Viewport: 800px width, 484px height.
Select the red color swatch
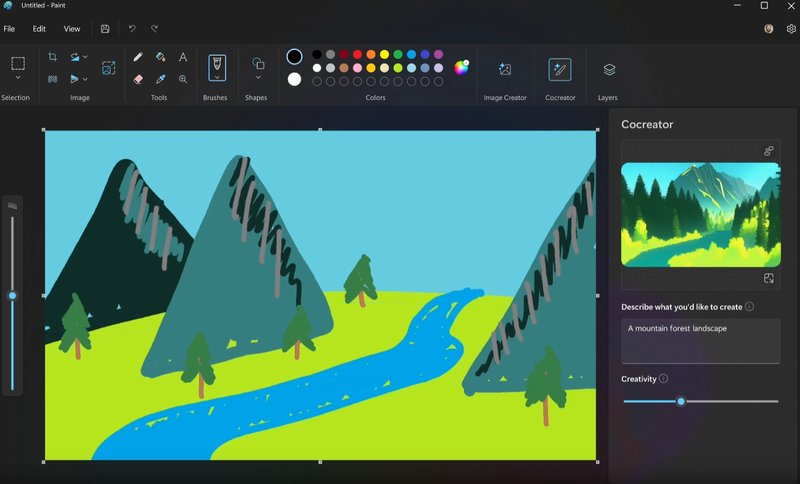tap(357, 54)
